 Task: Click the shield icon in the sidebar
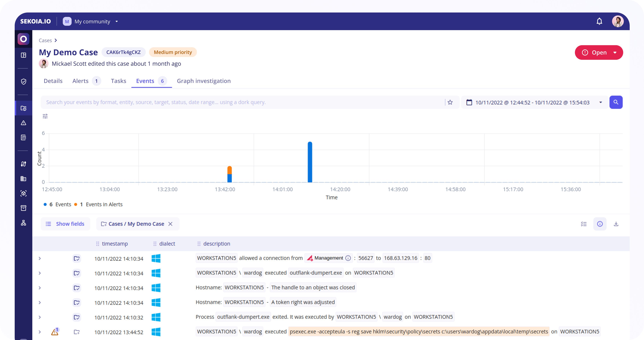click(x=23, y=82)
